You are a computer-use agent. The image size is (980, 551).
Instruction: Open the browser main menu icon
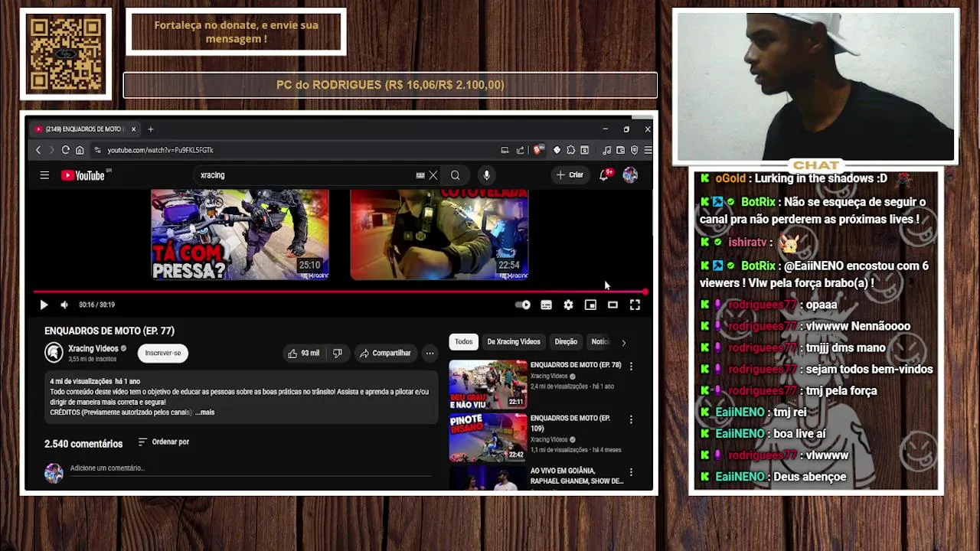pyautogui.click(x=648, y=150)
